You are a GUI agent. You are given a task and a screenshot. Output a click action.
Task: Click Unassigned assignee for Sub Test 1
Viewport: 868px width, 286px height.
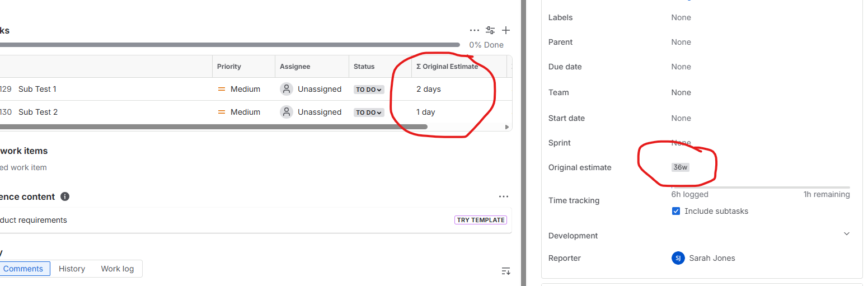320,89
